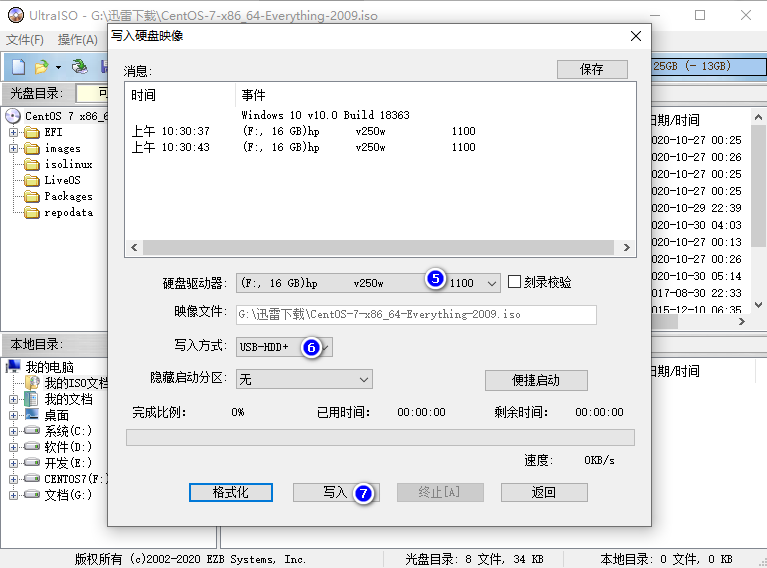Click the New file toolbar icon
The height and width of the screenshot is (568, 767).
[x=18, y=67]
